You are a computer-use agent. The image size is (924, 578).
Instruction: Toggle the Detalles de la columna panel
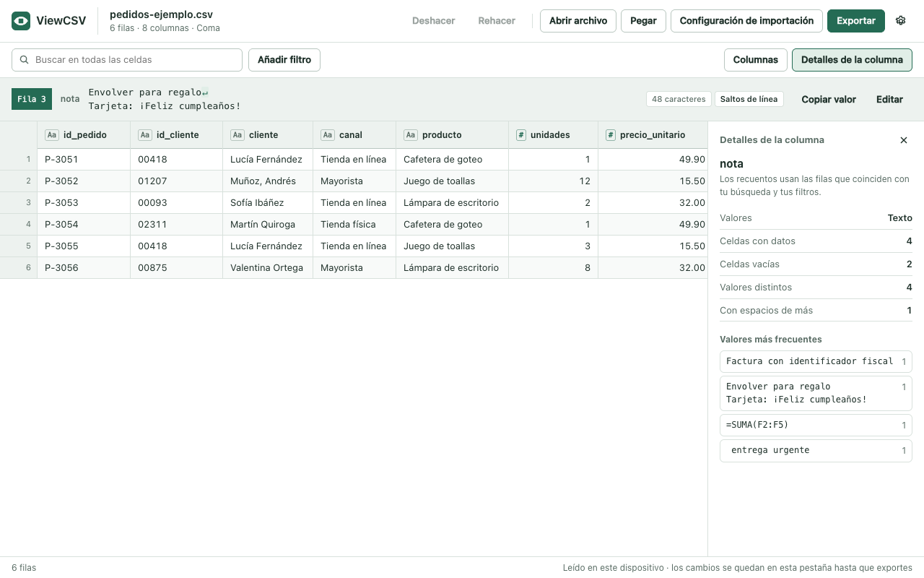852,60
